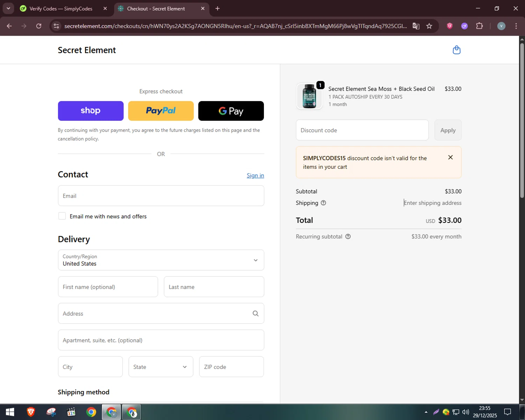This screenshot has width=525, height=420.
Task: Launch Brave browser from the taskbar
Action: point(31,412)
